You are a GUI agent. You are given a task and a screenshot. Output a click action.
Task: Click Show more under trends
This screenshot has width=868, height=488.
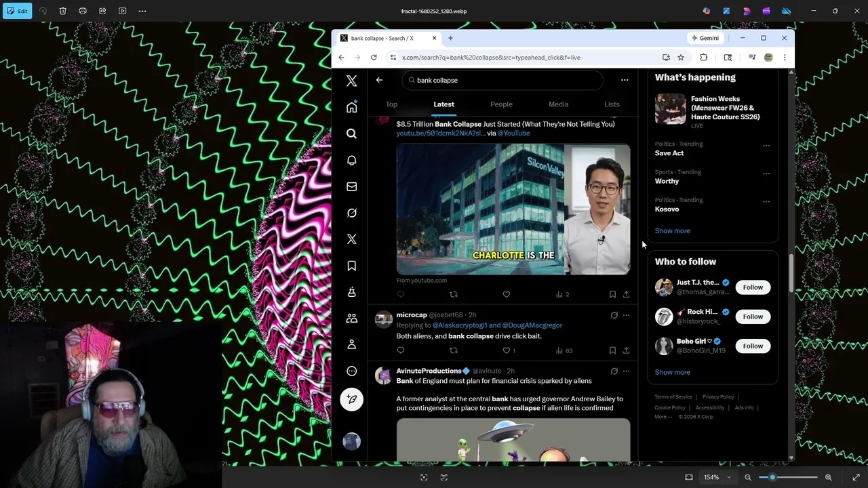(x=672, y=230)
